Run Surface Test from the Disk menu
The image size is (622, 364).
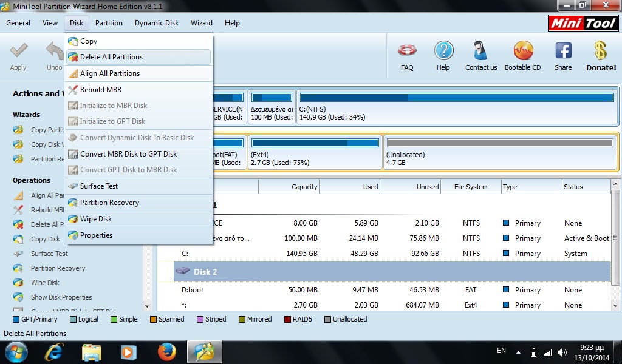coord(139,186)
